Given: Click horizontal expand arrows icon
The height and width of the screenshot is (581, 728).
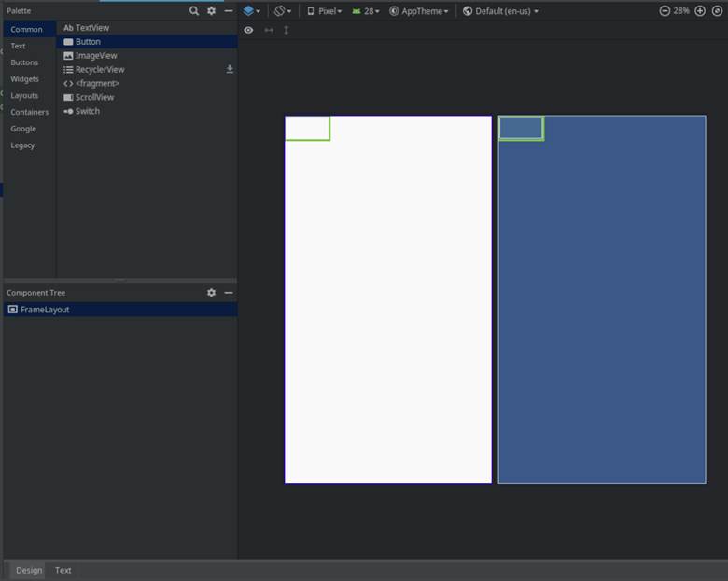Looking at the screenshot, I should [269, 30].
